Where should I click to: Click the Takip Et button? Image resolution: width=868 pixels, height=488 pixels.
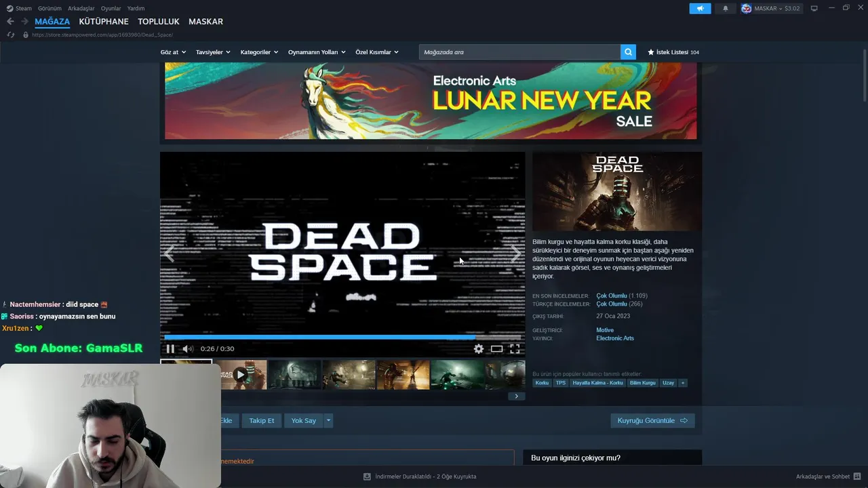click(x=262, y=421)
